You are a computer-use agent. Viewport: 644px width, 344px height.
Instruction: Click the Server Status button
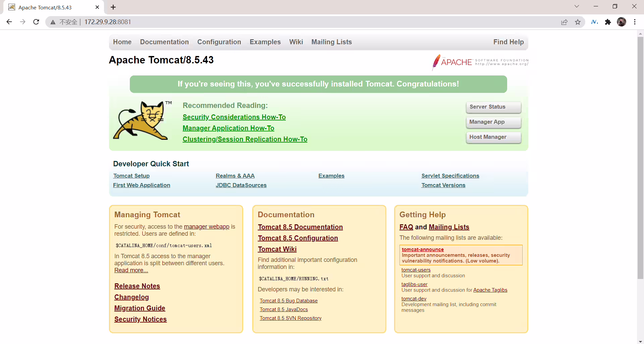493,107
